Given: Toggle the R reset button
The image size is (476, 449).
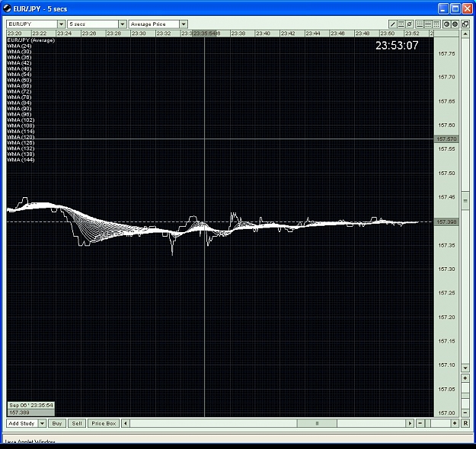Looking at the screenshot, I should point(465,423).
